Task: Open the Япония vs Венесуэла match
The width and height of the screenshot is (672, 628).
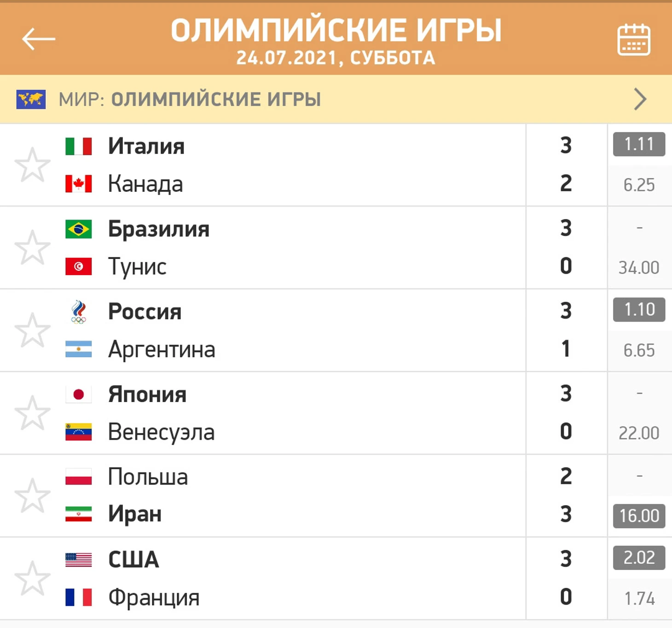Action: [262, 413]
